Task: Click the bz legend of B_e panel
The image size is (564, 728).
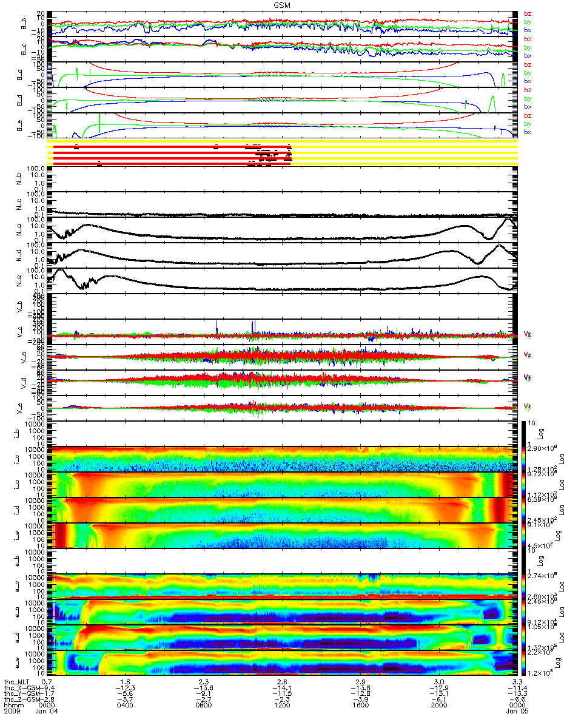Action: click(x=528, y=115)
